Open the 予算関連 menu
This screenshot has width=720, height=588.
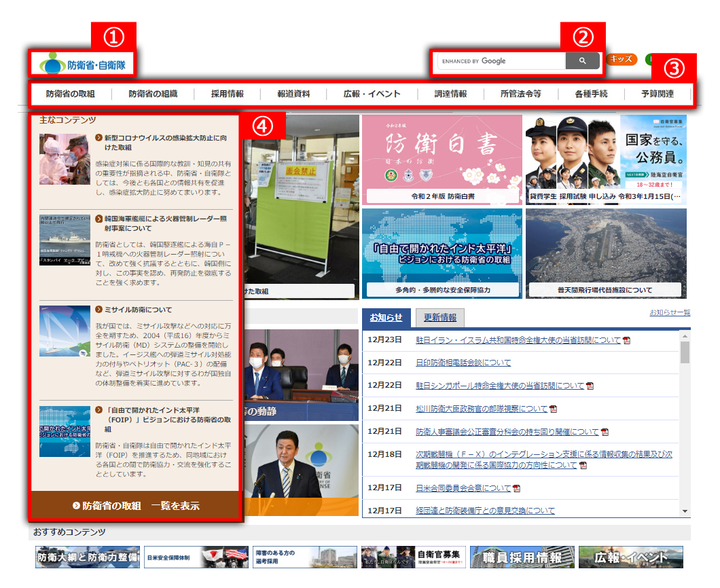pos(658,94)
